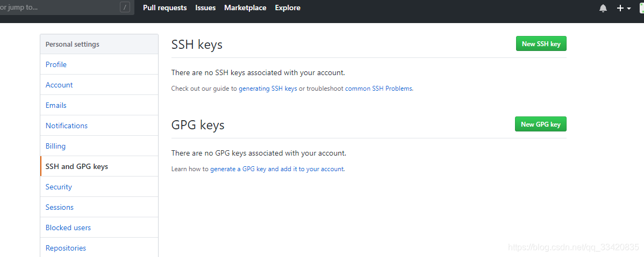Open the notifications bell icon
Image resolution: width=644 pixels, height=257 pixels.
603,8
